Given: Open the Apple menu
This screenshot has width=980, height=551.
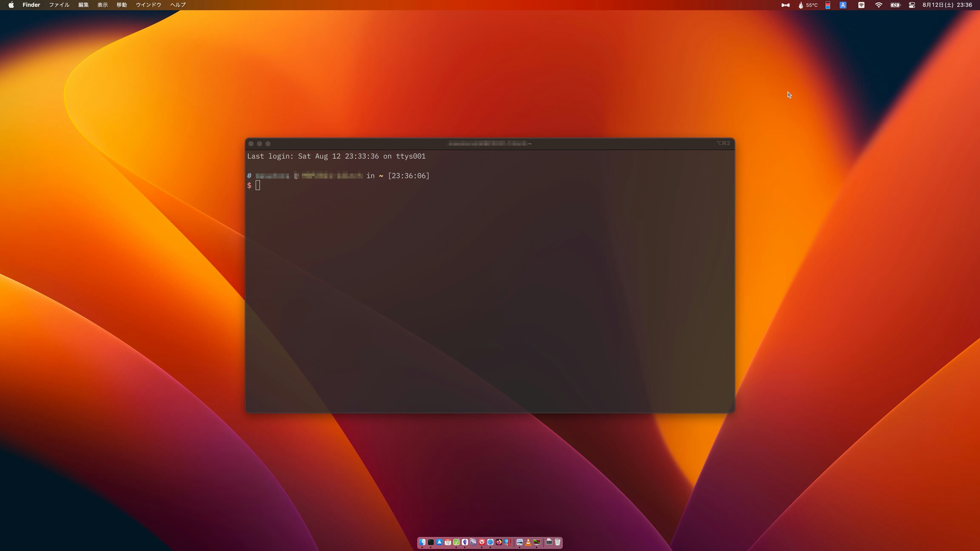Looking at the screenshot, I should click(11, 5).
